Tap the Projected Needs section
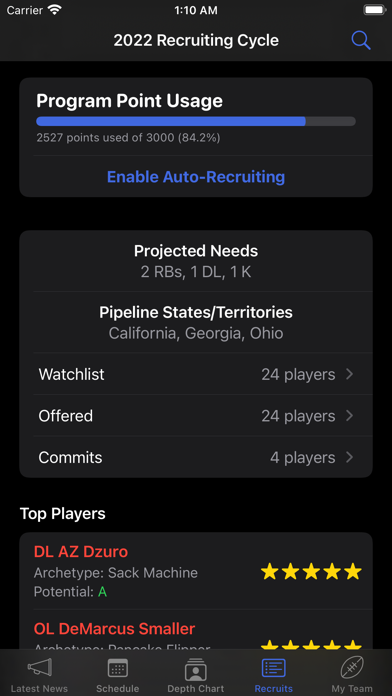392x696 pixels. pos(196,261)
